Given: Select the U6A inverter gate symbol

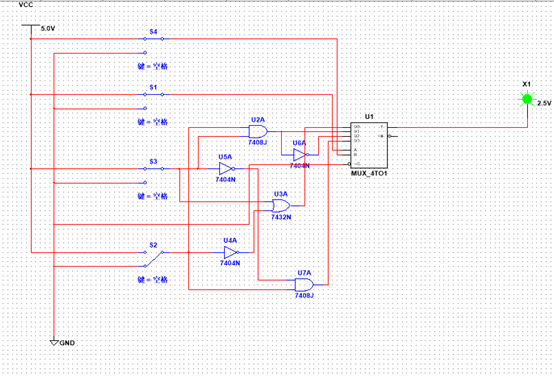Looking at the screenshot, I should click(x=301, y=155).
